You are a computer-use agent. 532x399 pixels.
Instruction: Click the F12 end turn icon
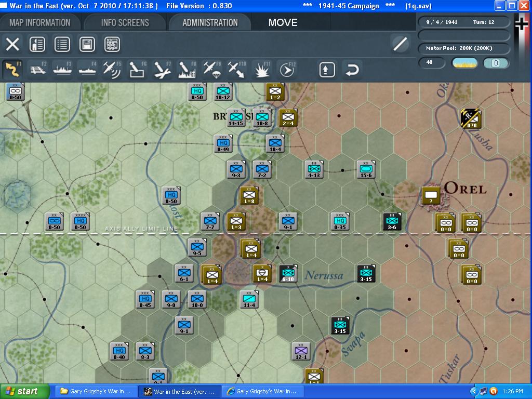[x=287, y=70]
